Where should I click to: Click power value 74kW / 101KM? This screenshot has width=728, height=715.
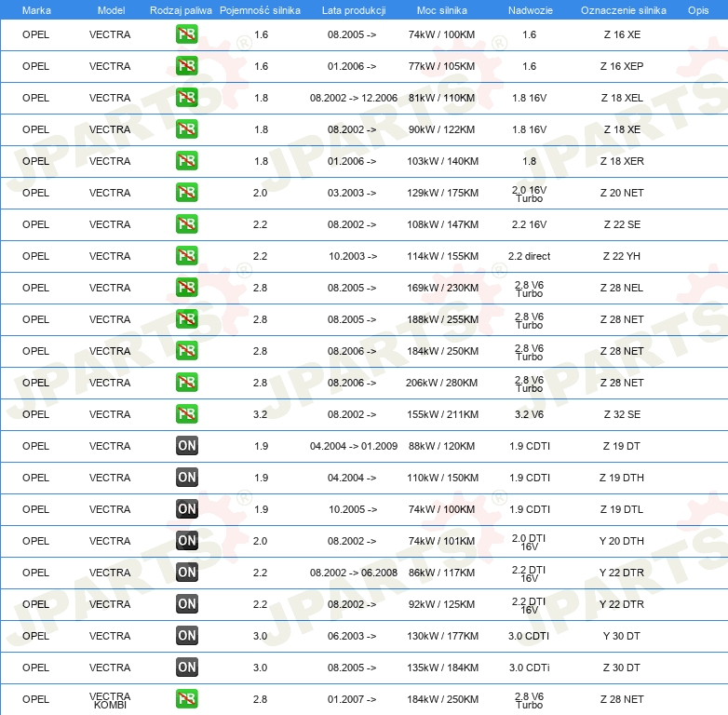pos(441,541)
